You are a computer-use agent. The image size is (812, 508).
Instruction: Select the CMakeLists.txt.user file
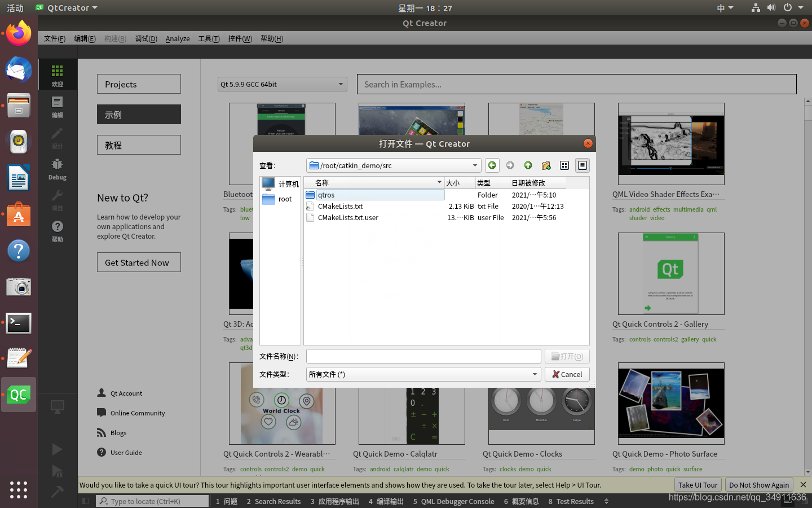348,217
